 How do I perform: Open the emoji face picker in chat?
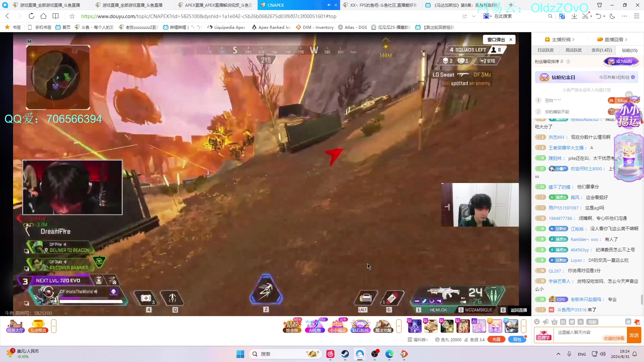[x=537, y=322]
